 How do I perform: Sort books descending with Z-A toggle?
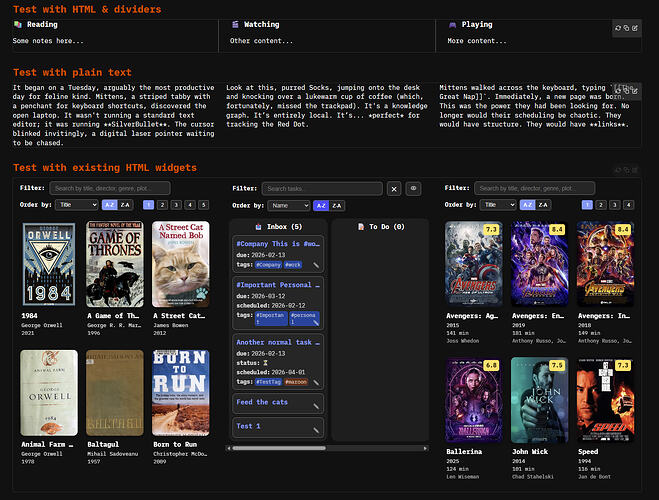[125, 204]
